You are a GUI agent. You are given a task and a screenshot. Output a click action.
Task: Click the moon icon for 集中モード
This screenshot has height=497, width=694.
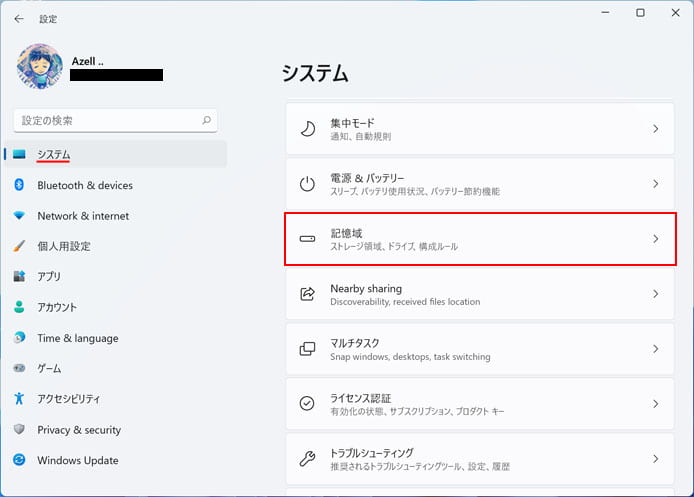(307, 129)
